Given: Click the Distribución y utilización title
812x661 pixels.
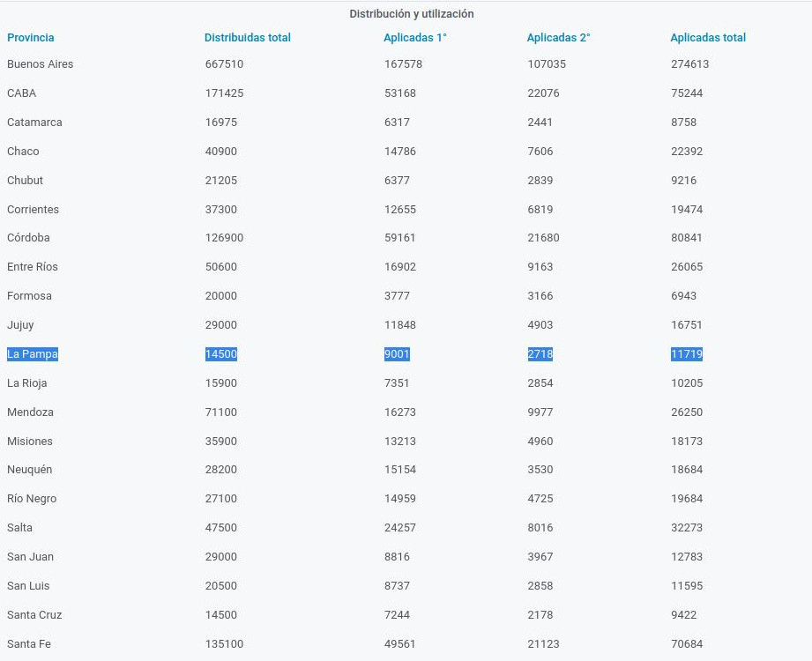Looking at the screenshot, I should point(412,14).
